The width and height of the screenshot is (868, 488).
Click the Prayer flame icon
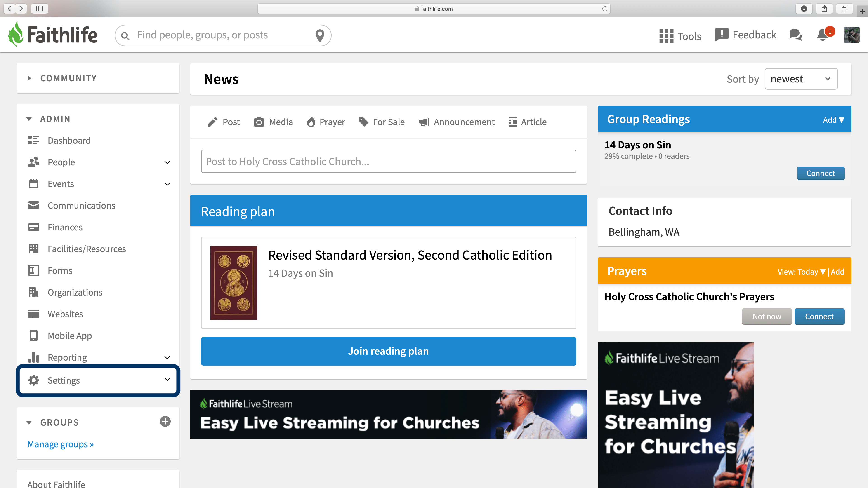coord(311,122)
